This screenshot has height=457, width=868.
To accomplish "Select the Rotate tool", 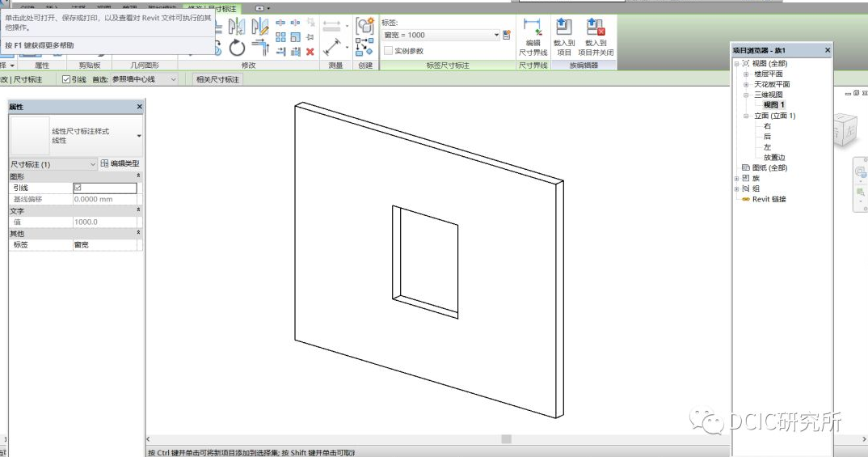I will pos(237,48).
